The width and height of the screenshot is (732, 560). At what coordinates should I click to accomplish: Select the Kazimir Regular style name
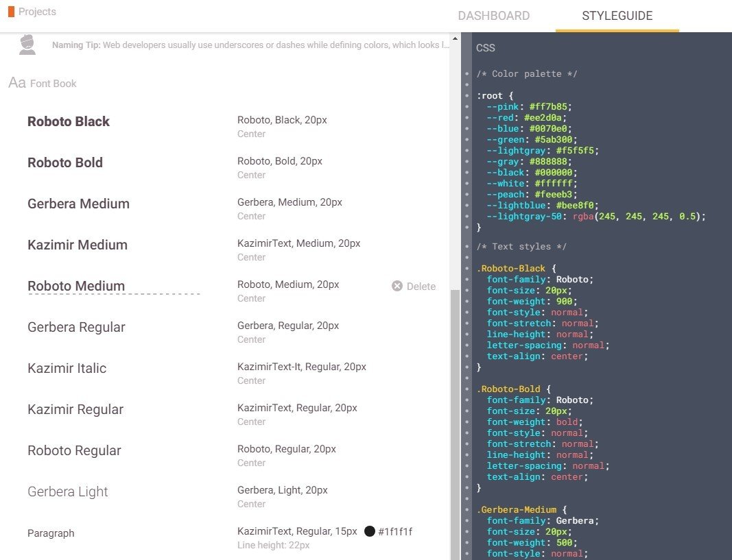pos(75,409)
